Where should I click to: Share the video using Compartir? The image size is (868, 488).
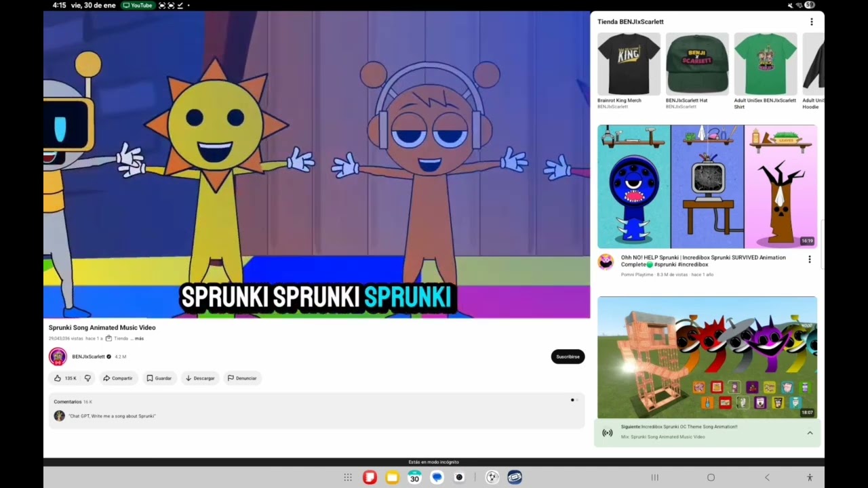(x=118, y=378)
